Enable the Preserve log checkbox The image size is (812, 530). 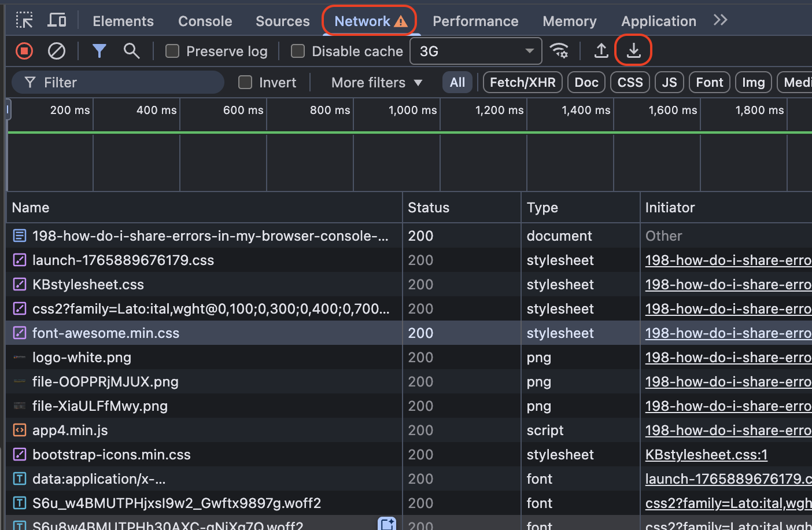coord(172,51)
